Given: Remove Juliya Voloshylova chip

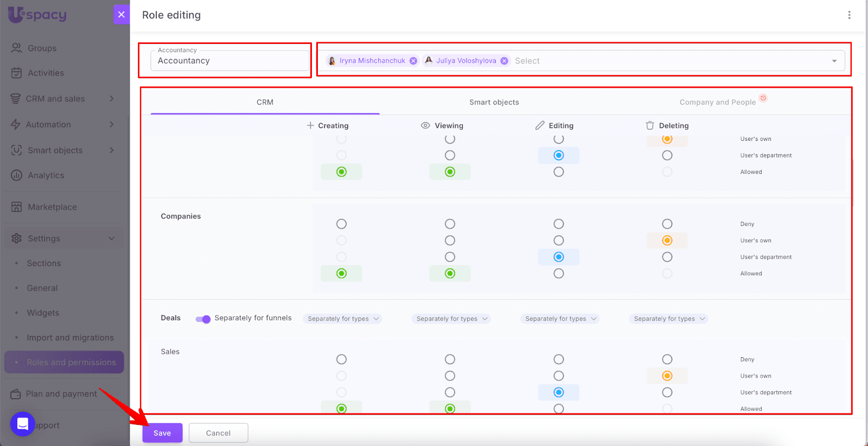Looking at the screenshot, I should click(505, 61).
